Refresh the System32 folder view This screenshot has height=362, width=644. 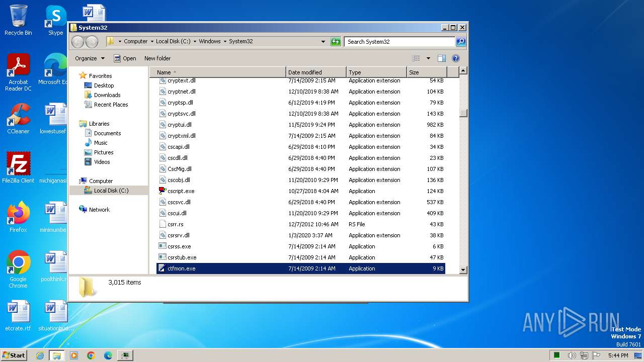[x=336, y=42]
